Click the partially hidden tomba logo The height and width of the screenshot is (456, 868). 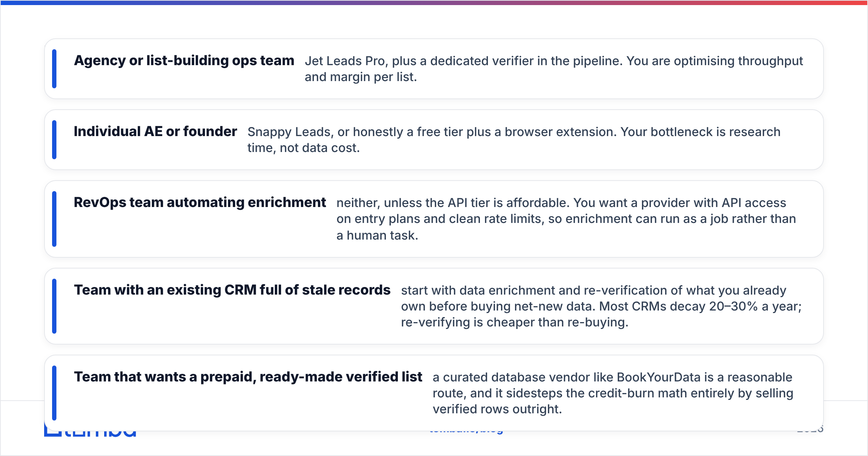point(90,434)
